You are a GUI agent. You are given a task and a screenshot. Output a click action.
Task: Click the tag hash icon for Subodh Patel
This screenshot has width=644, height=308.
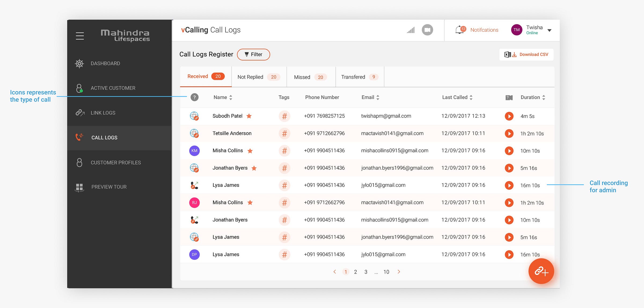pos(284,116)
